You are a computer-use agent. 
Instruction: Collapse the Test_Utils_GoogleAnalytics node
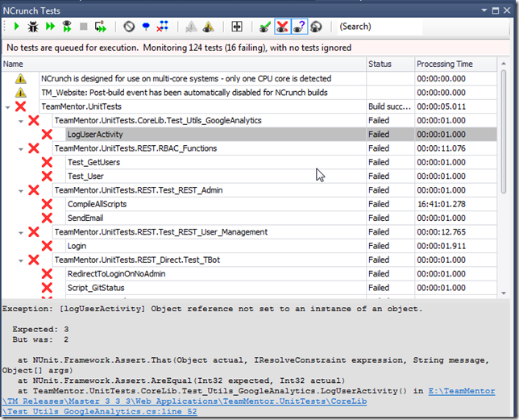(21, 121)
